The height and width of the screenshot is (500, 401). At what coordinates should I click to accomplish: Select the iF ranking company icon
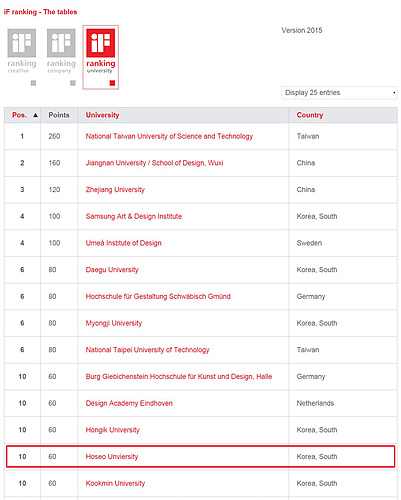(61, 51)
